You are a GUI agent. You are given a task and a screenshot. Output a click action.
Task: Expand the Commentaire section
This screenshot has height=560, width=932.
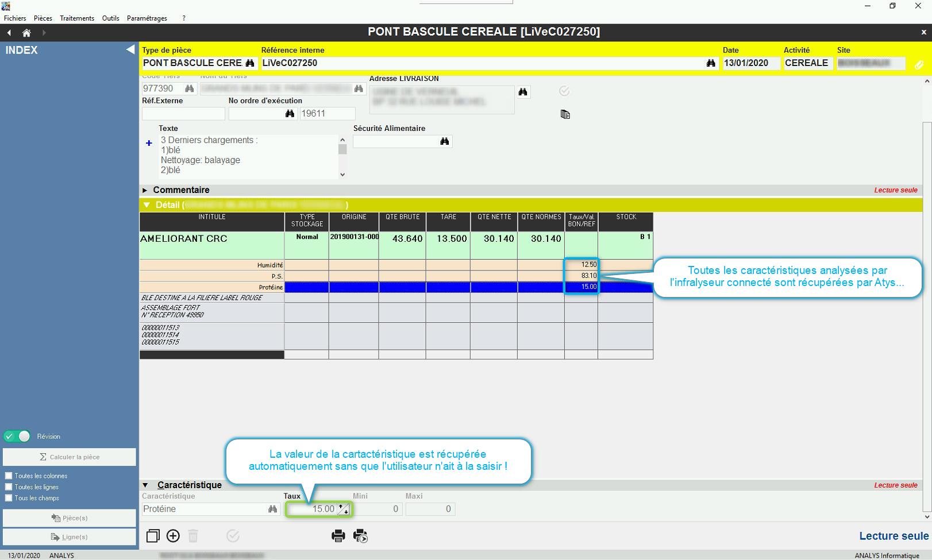tap(145, 190)
